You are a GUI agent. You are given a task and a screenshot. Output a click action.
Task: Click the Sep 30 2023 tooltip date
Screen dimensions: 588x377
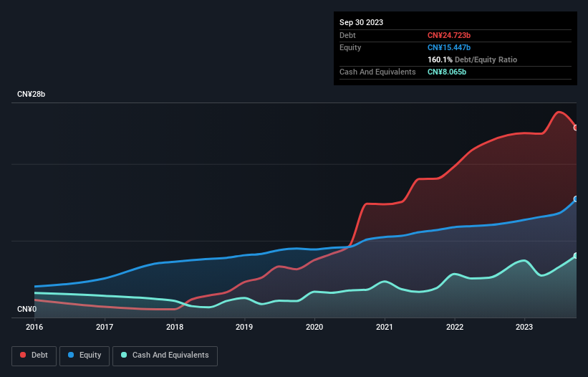click(361, 22)
